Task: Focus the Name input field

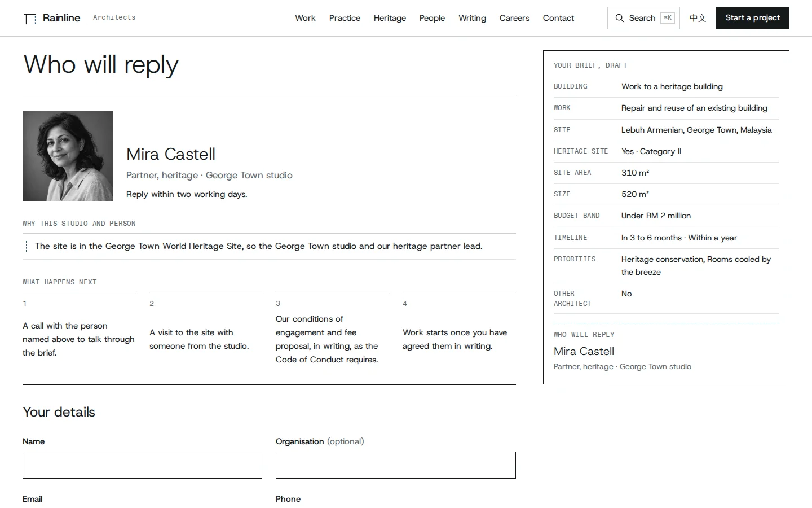Action: pyautogui.click(x=142, y=465)
